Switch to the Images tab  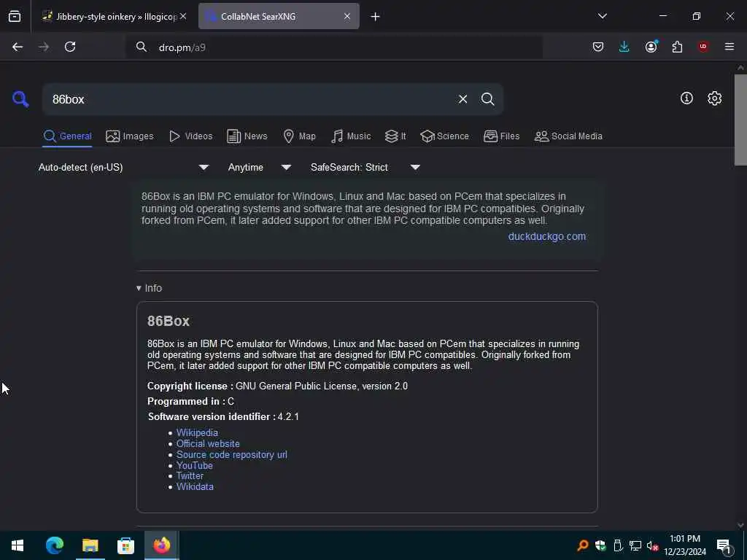[130, 136]
